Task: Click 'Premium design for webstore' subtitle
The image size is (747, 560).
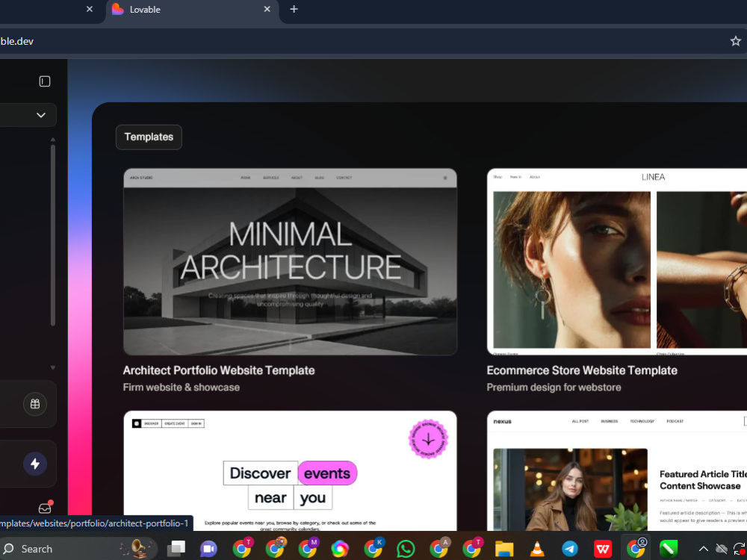Action: (554, 388)
